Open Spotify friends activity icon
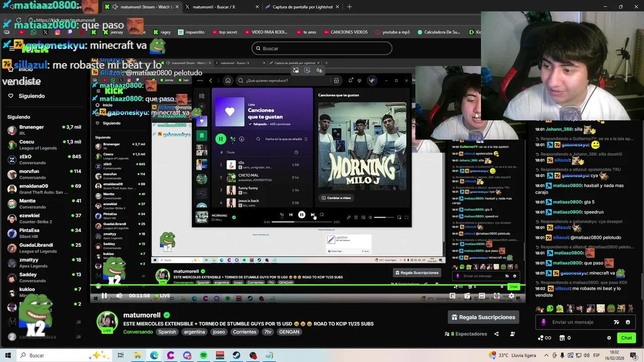Screen dimensions: 644x362 359,80
